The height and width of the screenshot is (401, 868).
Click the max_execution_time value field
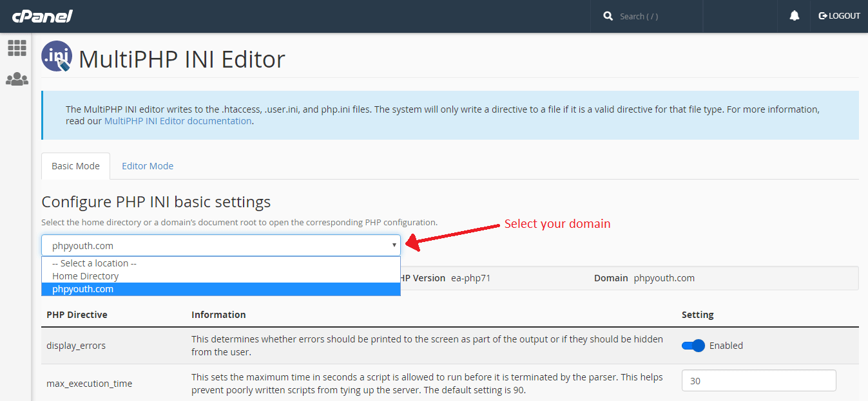(758, 380)
